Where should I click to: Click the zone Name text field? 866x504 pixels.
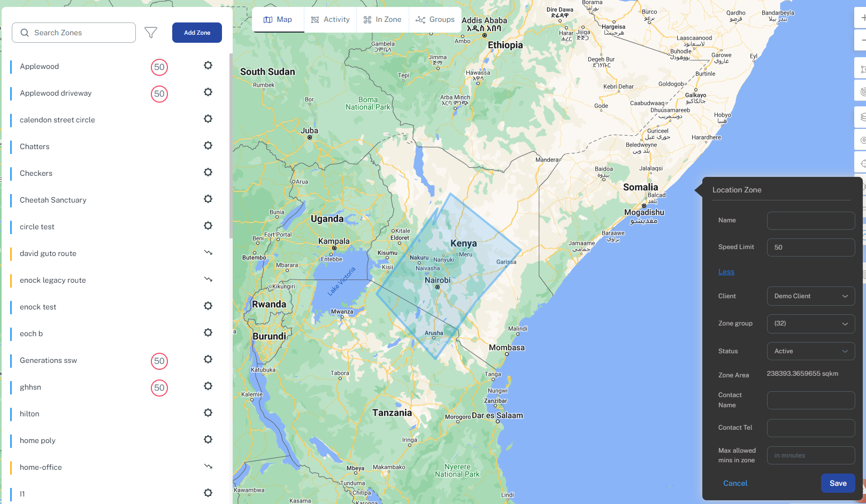pyautogui.click(x=810, y=221)
